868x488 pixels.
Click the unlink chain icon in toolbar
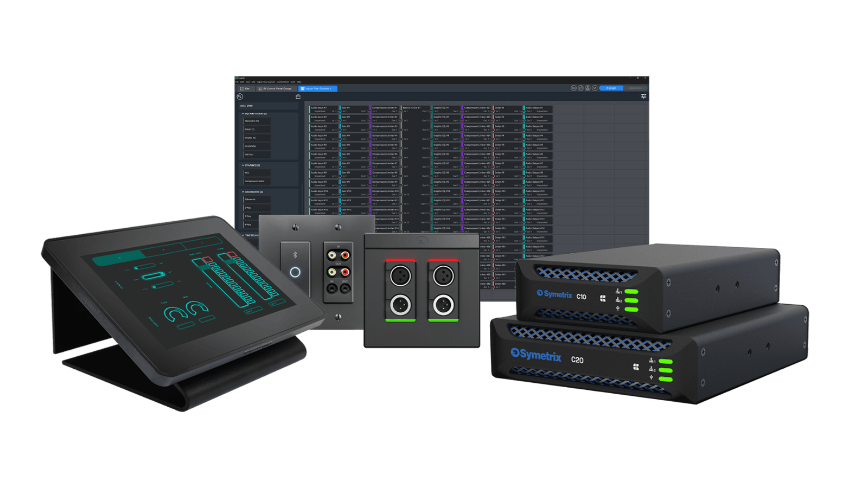point(573,88)
